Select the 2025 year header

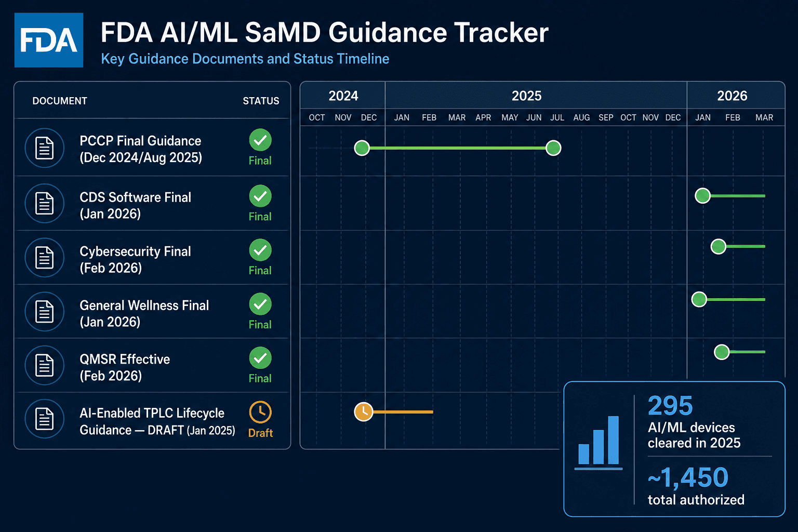[527, 96]
